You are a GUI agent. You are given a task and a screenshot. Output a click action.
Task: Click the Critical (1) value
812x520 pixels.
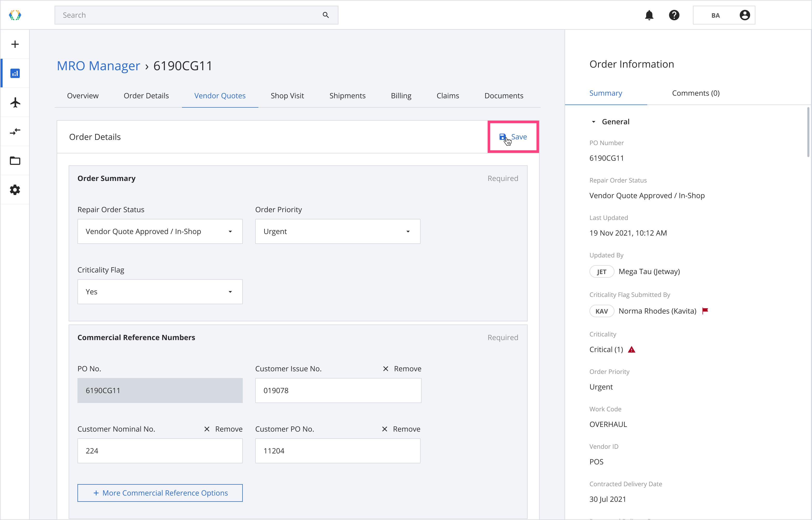pos(606,349)
